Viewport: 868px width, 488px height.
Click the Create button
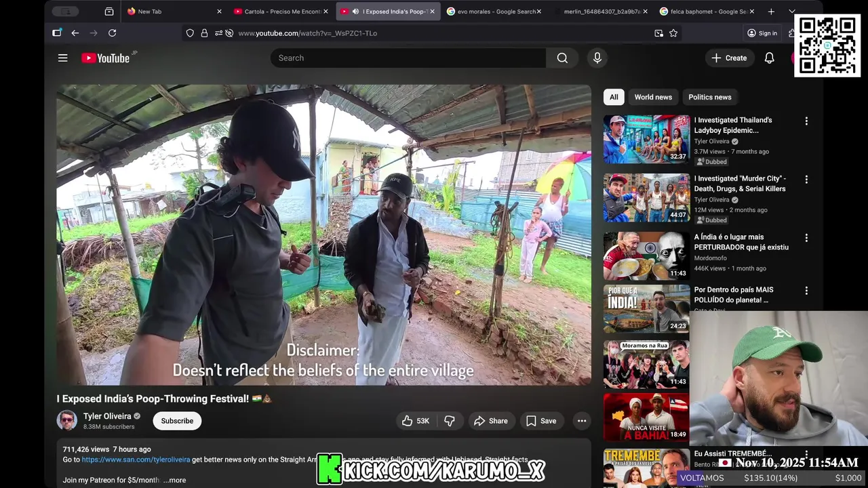[729, 58]
